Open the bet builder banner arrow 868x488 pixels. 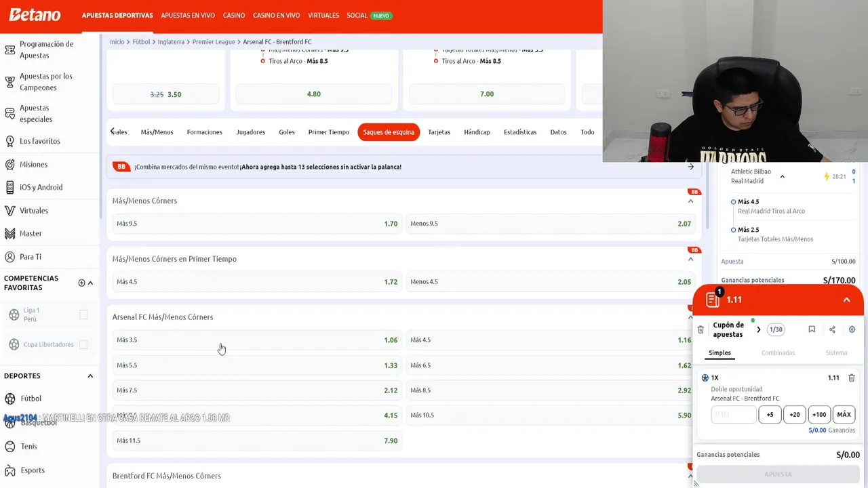[x=690, y=167]
